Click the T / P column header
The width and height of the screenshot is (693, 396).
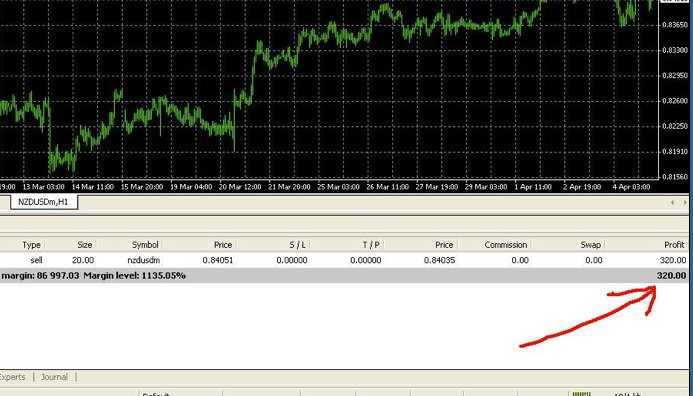pos(371,245)
